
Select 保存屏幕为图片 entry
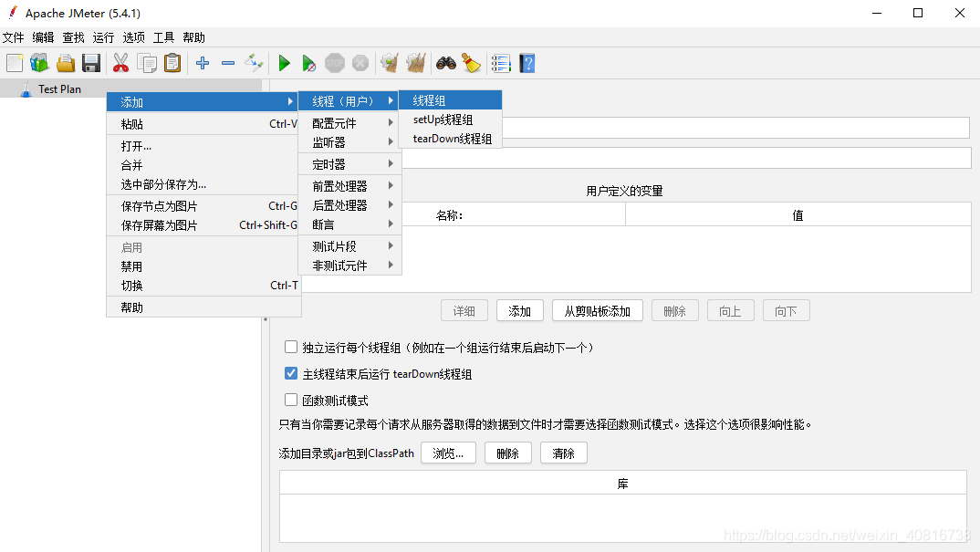203,225
